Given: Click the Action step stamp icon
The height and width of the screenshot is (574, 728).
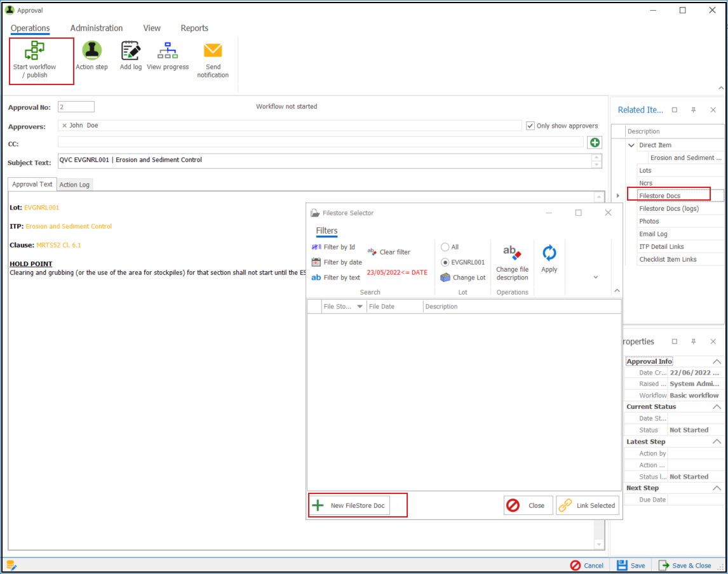Looking at the screenshot, I should coord(92,51).
